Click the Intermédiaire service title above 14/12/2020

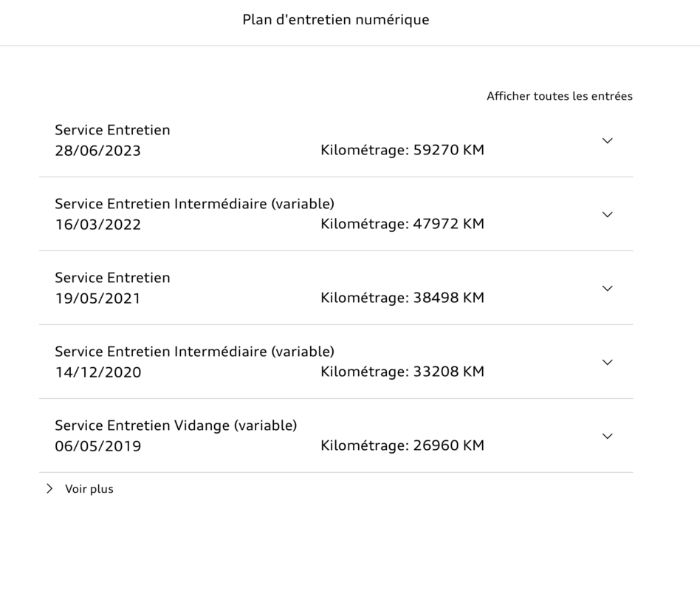coord(194,352)
